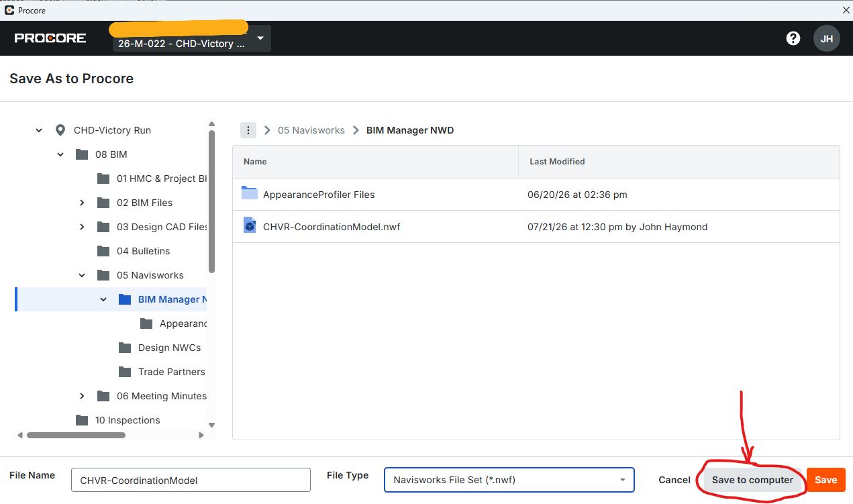Select 02 BIM Files tree item
This screenshot has height=504, width=853.
(144, 203)
